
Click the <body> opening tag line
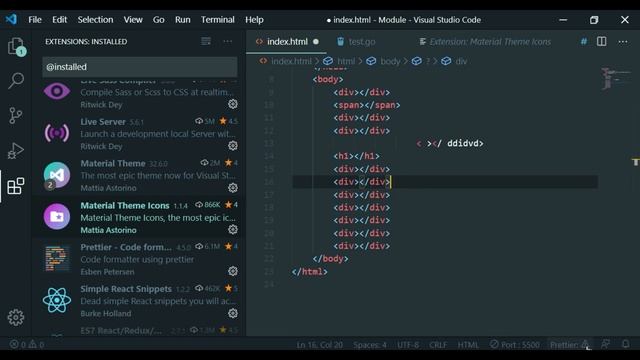coord(328,80)
